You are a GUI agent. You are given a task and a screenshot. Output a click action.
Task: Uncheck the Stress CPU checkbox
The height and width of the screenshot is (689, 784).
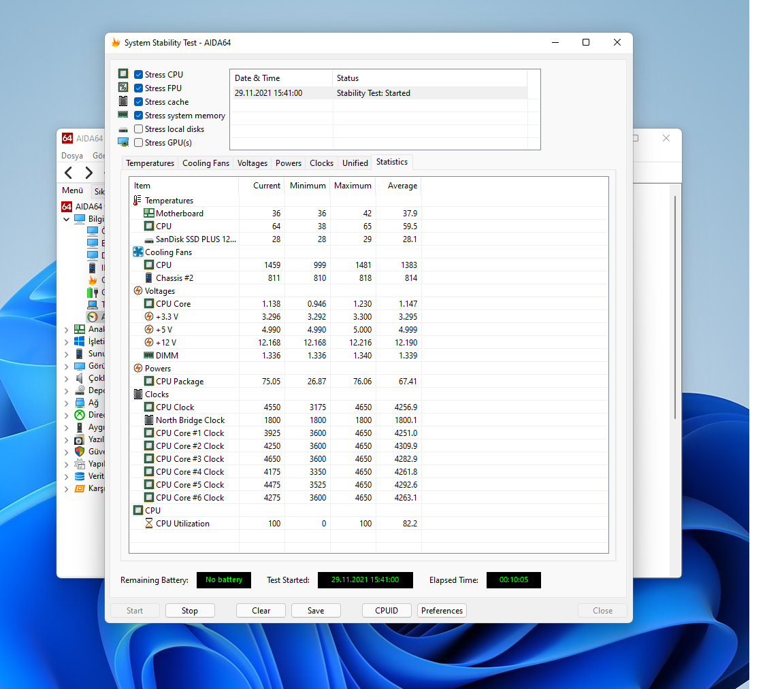[x=139, y=75]
